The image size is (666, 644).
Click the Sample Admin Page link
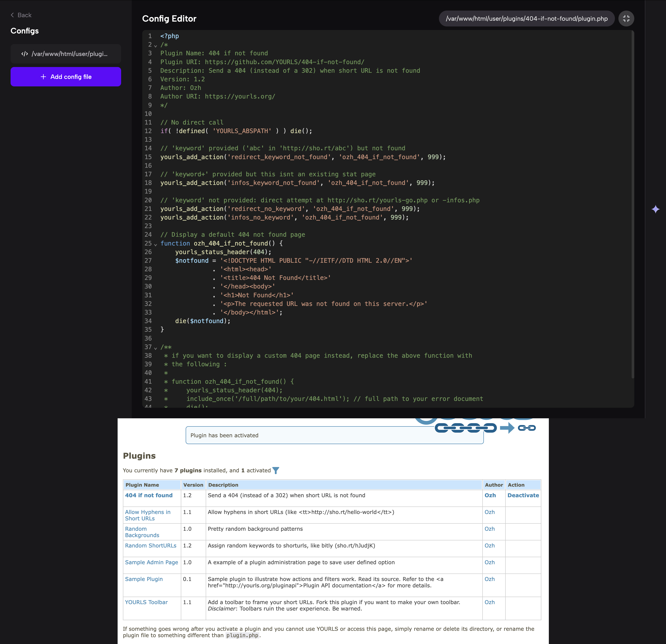click(x=151, y=562)
